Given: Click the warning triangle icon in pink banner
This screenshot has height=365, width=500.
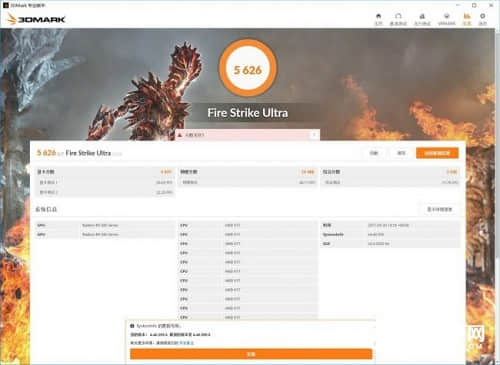Looking at the screenshot, I should [180, 135].
